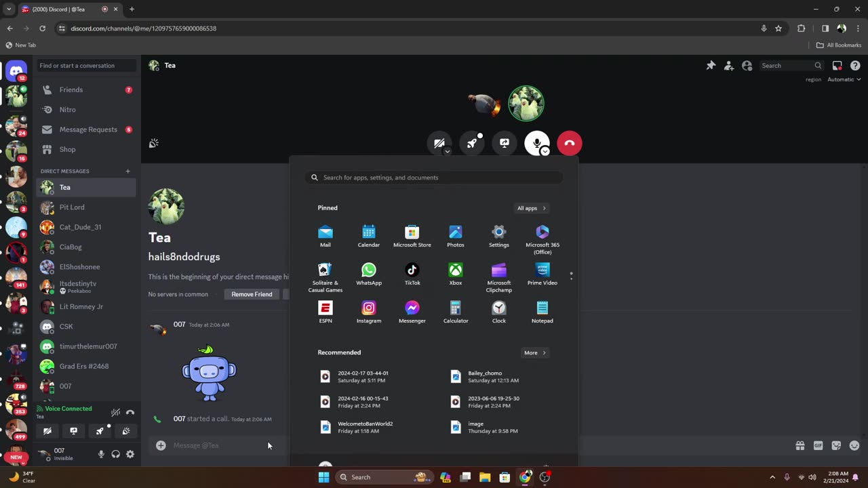The width and height of the screenshot is (868, 488).
Task: Open ElShoshonee direct message
Action: (x=86, y=267)
